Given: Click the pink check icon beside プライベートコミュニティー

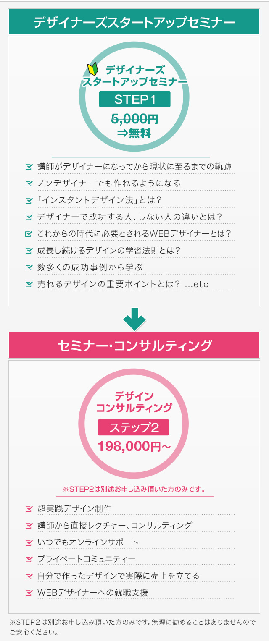Looking at the screenshot, I should 29,559.
